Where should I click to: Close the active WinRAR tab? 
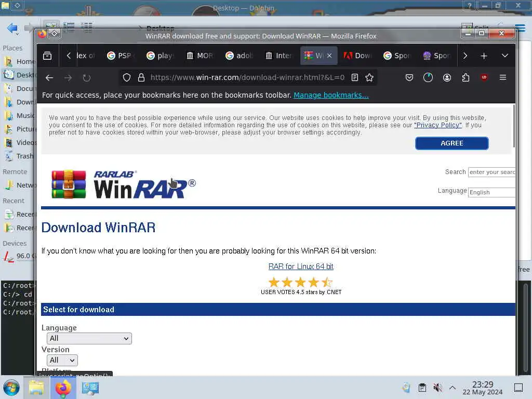[x=329, y=56]
